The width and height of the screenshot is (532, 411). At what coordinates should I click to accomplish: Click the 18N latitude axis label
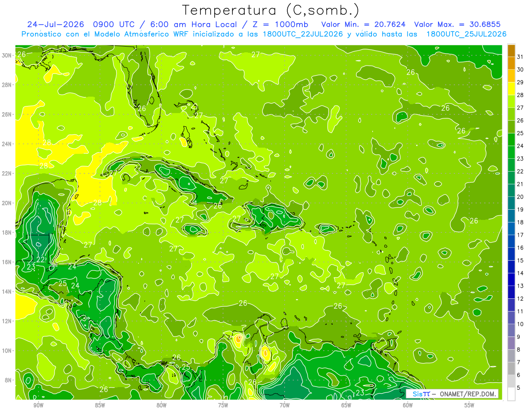coord(7,232)
